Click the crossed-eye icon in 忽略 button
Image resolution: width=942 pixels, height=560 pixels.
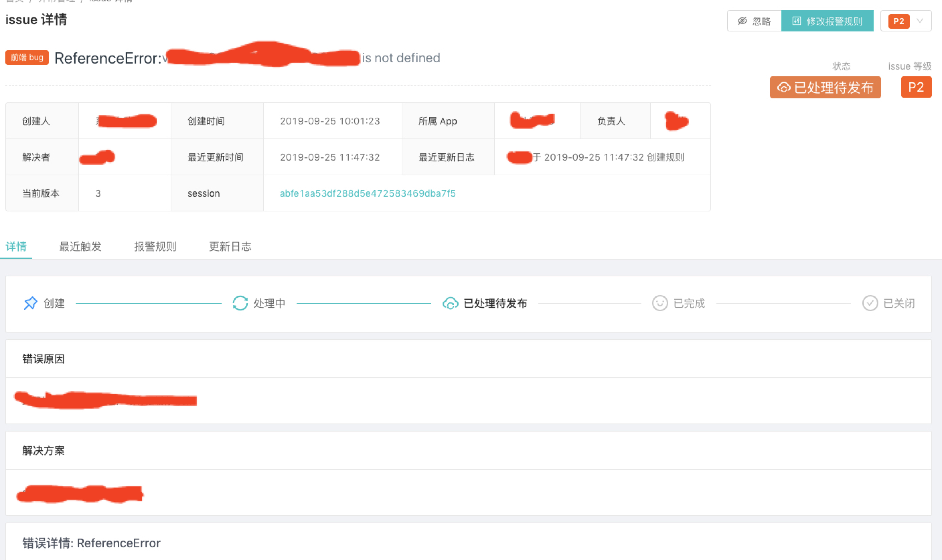coord(742,21)
